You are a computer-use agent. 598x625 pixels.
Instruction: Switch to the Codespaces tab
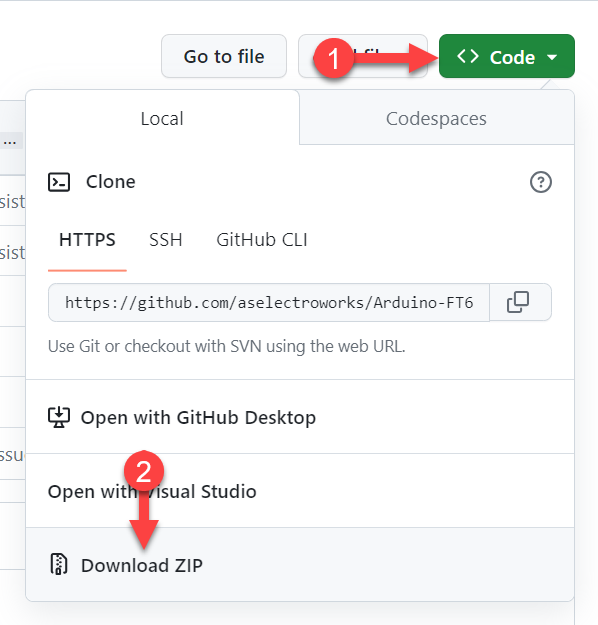pos(437,118)
